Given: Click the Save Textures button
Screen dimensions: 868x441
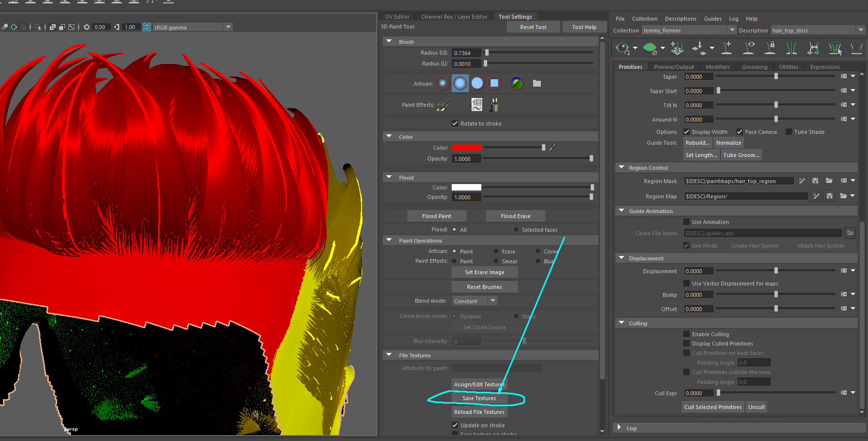Looking at the screenshot, I should click(479, 398).
